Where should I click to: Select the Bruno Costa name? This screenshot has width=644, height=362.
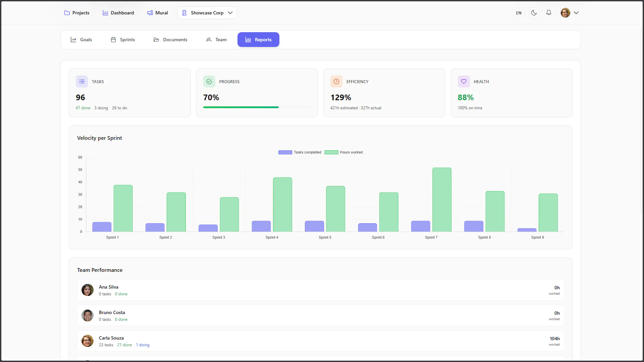coord(112,312)
